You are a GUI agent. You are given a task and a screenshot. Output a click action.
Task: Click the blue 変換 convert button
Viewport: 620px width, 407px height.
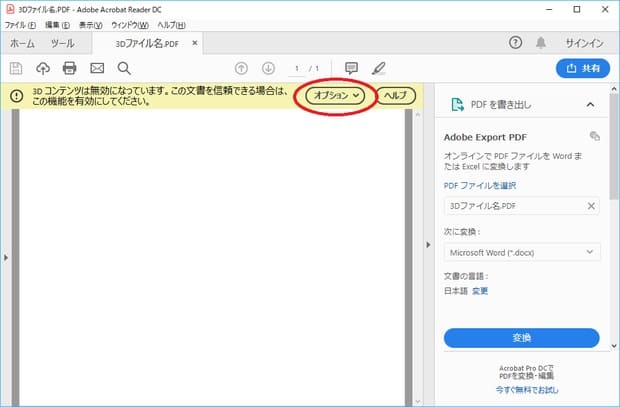pyautogui.click(x=522, y=338)
